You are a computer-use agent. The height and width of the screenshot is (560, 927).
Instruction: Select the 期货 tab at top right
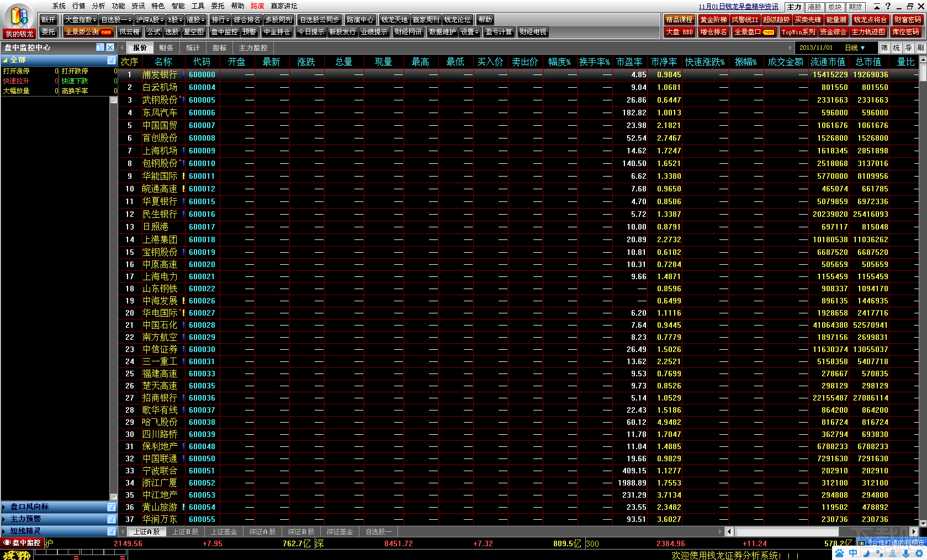pyautogui.click(x=855, y=7)
